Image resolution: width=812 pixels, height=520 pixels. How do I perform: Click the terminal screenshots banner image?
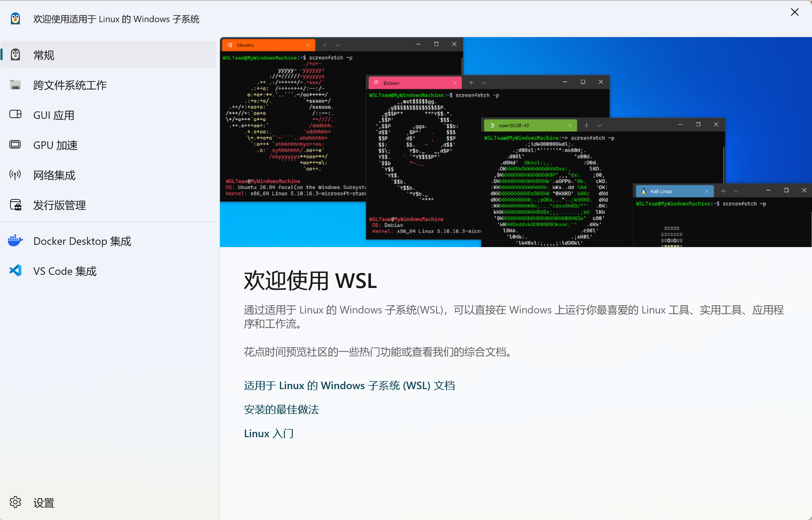point(516,142)
